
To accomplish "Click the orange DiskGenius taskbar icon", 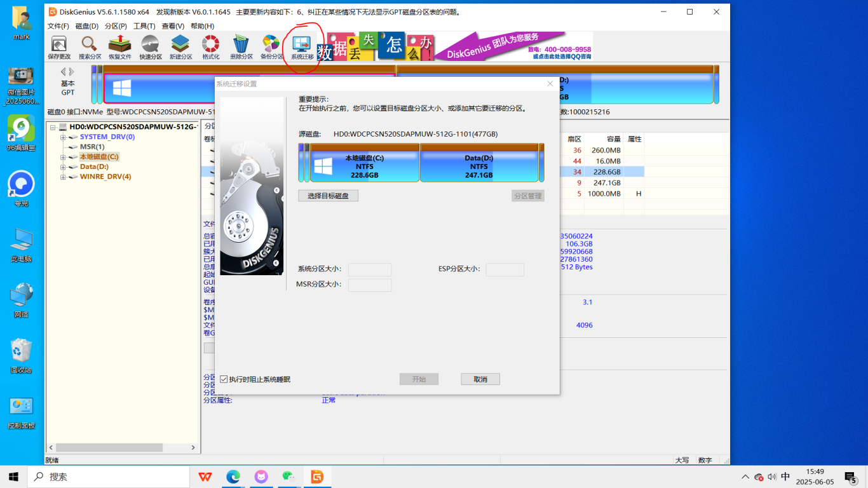I will point(317,477).
